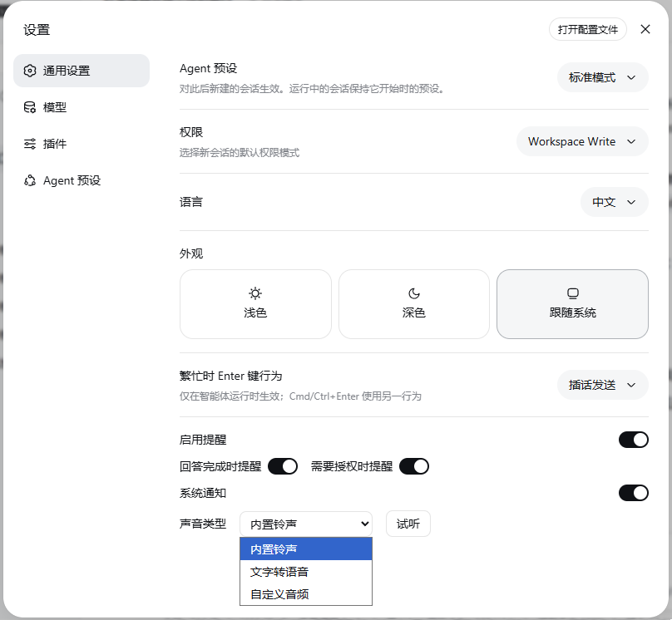
Task: Open the Workspace Write permission dropdown
Action: (582, 141)
